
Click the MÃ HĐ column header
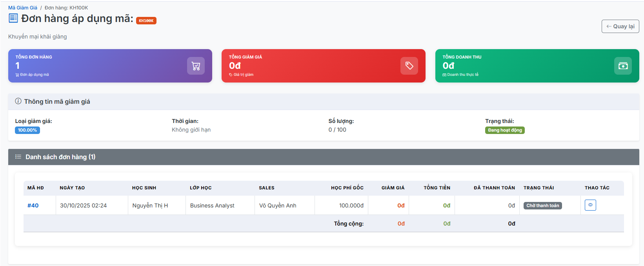36,188
